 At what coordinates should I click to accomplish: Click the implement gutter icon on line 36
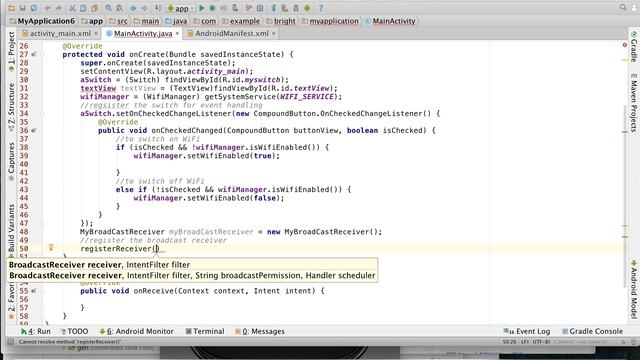tap(34, 131)
